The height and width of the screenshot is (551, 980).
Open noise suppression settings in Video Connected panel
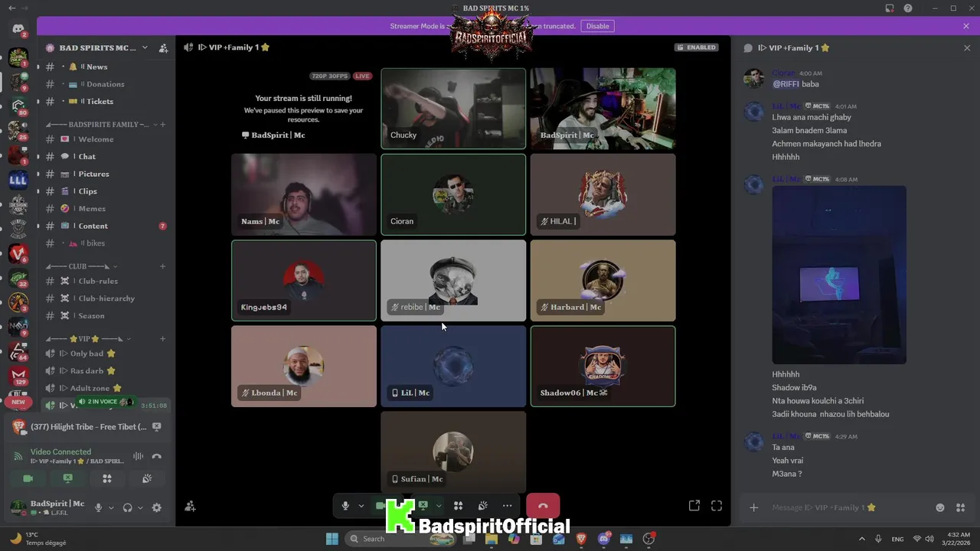(x=138, y=456)
